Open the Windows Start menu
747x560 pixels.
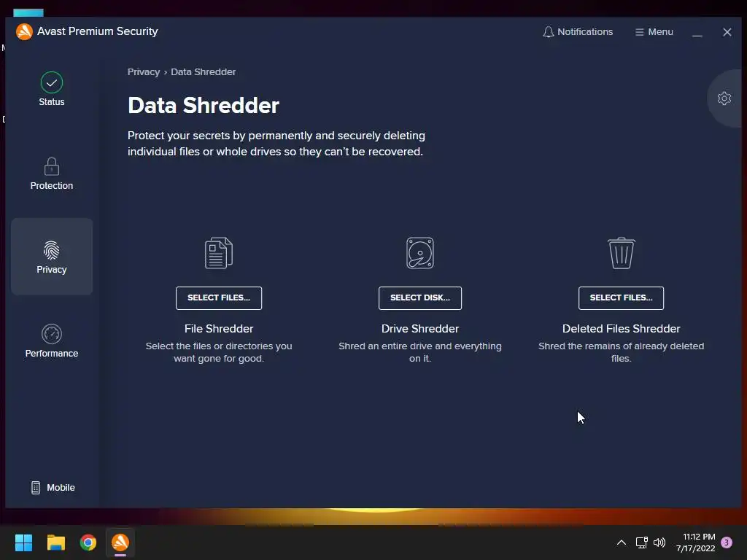click(x=23, y=542)
